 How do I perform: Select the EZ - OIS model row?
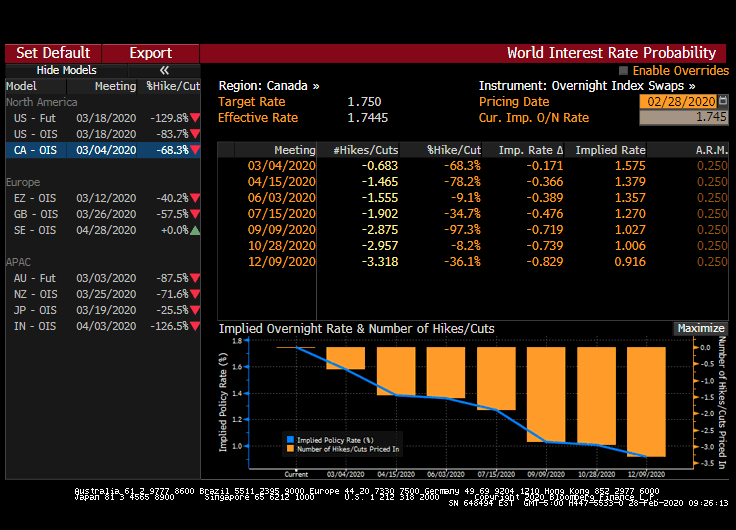pyautogui.click(x=103, y=198)
